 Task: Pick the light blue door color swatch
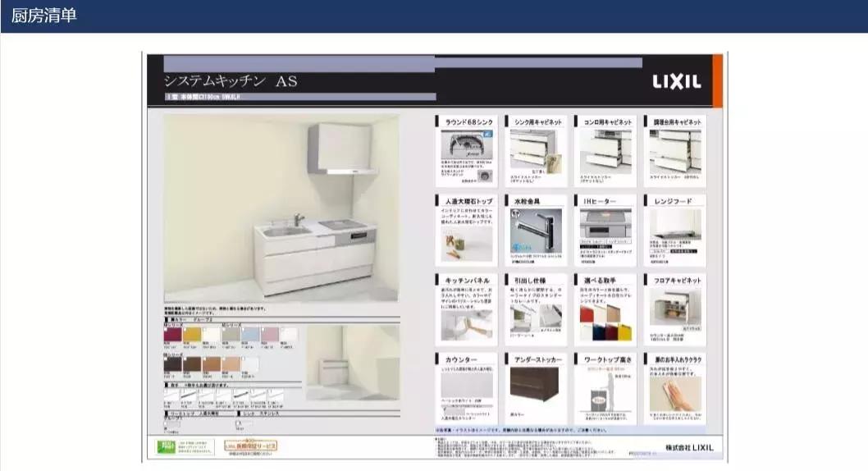coord(250,334)
